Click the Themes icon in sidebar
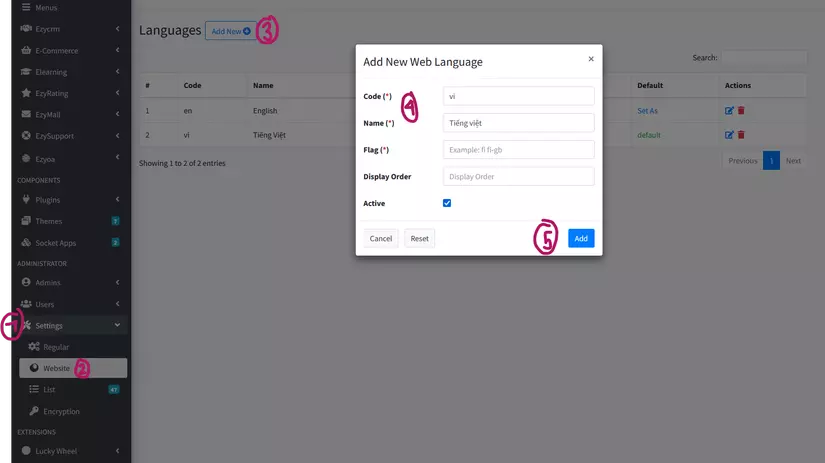Image resolution: width=825 pixels, height=463 pixels. (x=26, y=221)
